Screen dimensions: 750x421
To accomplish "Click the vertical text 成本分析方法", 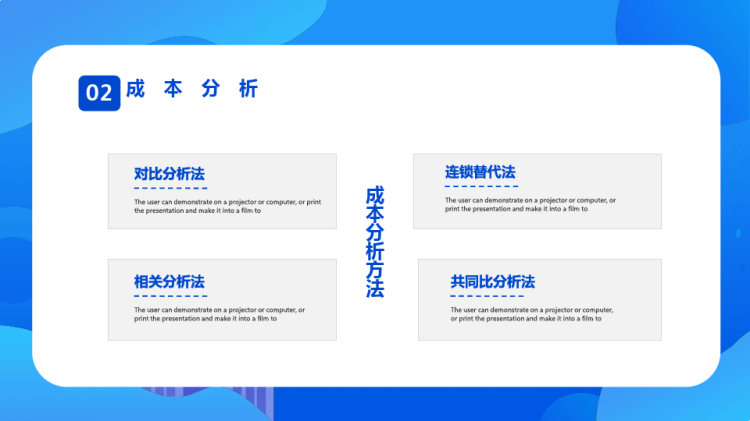I will [375, 242].
